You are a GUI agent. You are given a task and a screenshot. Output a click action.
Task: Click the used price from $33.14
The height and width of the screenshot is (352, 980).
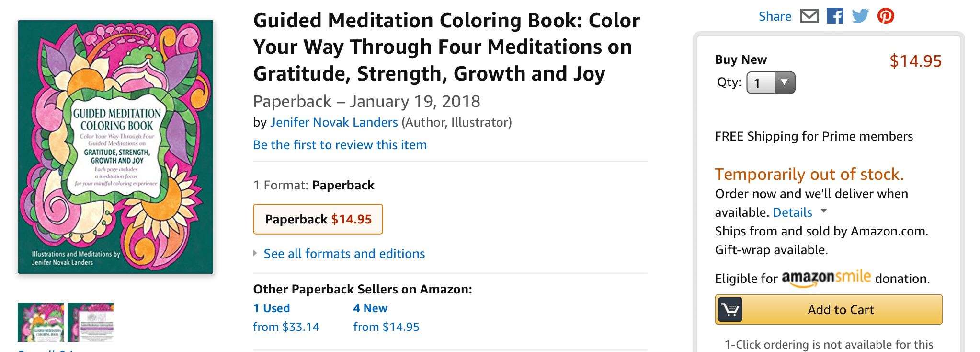click(x=286, y=327)
